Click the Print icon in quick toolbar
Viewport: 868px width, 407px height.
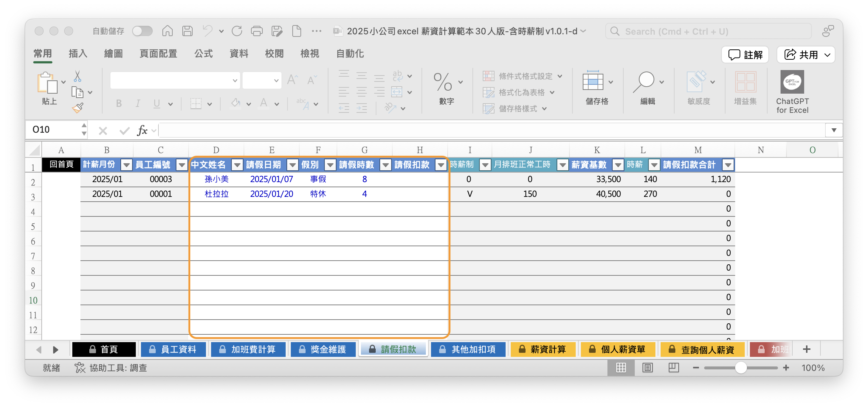(x=256, y=31)
